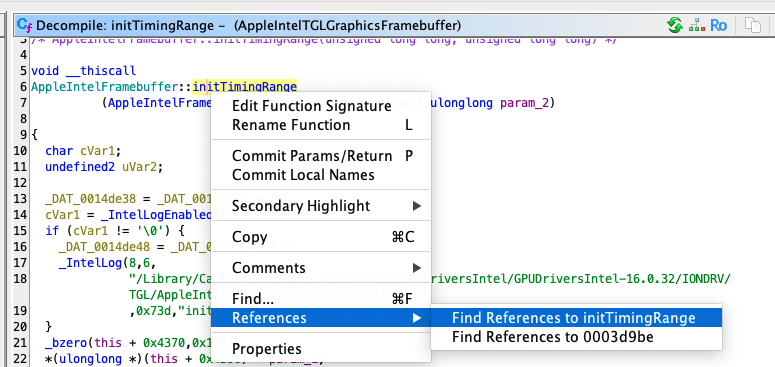Choose Rename Function from context menu

click(321, 125)
